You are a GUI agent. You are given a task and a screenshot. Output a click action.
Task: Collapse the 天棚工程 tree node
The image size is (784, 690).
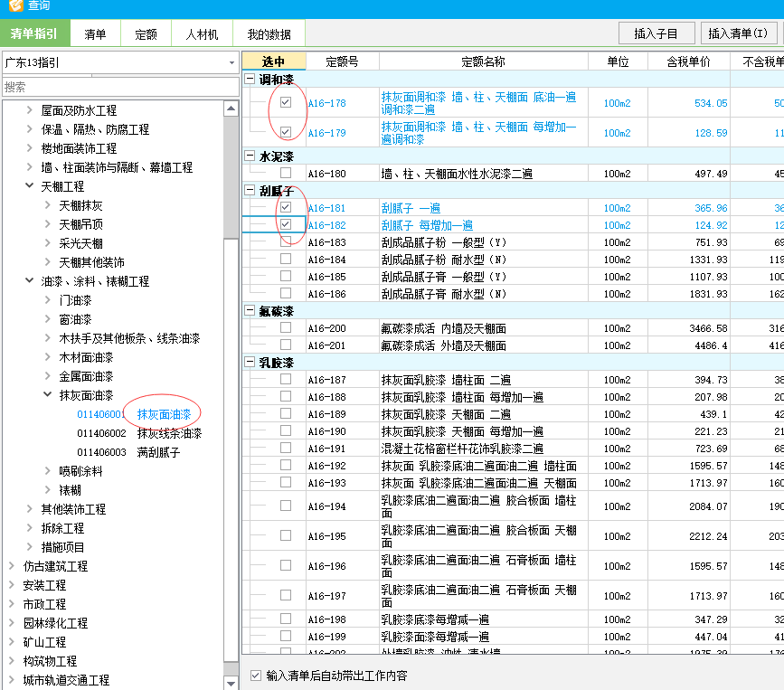pos(30,185)
